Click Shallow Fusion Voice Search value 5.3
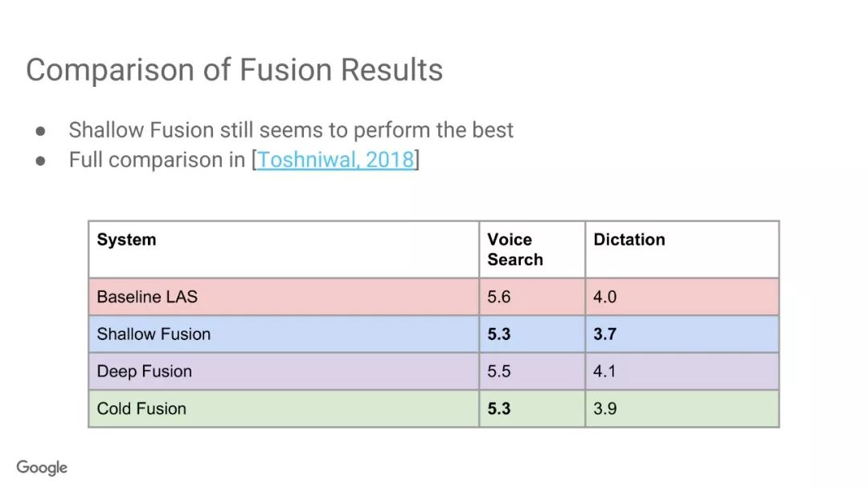This screenshot has height=488, width=868. [x=499, y=334]
